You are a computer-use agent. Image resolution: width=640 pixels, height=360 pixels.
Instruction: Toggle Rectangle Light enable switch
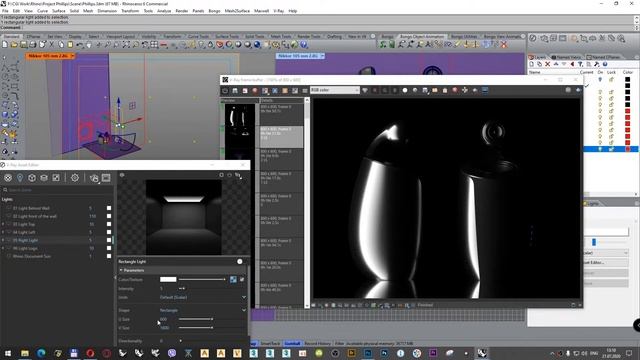pos(240,261)
